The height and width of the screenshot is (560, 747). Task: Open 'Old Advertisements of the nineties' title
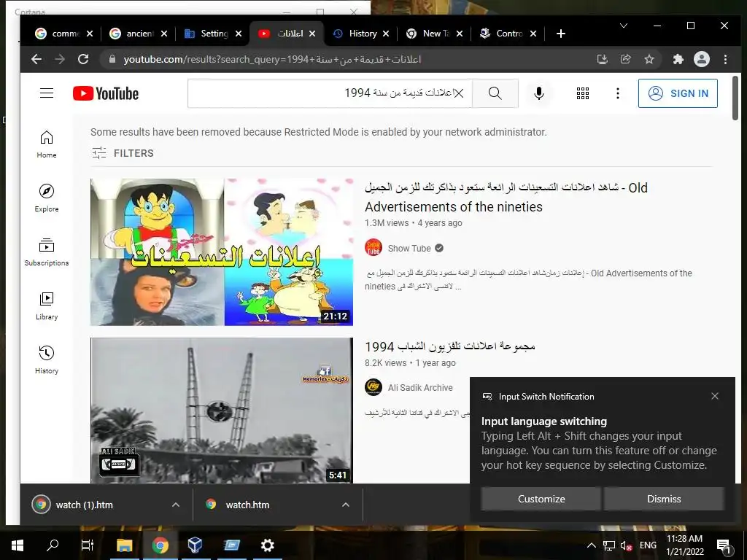506,197
